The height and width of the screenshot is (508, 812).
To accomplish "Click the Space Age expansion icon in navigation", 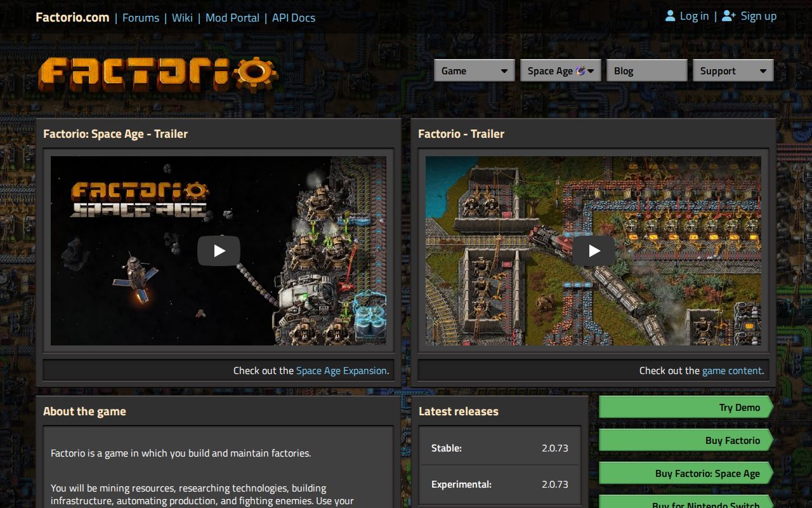I will 580,70.
